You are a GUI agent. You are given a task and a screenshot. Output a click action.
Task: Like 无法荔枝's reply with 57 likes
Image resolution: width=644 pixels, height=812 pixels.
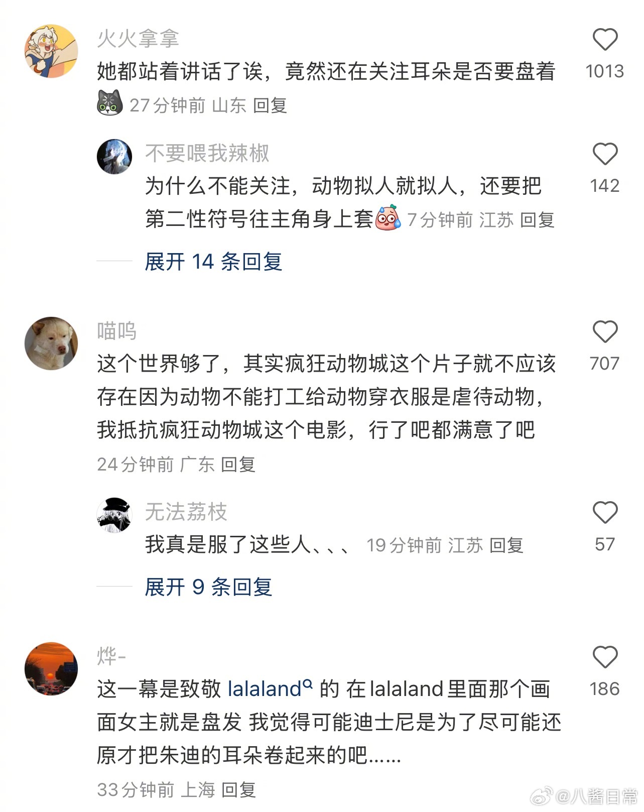click(605, 513)
